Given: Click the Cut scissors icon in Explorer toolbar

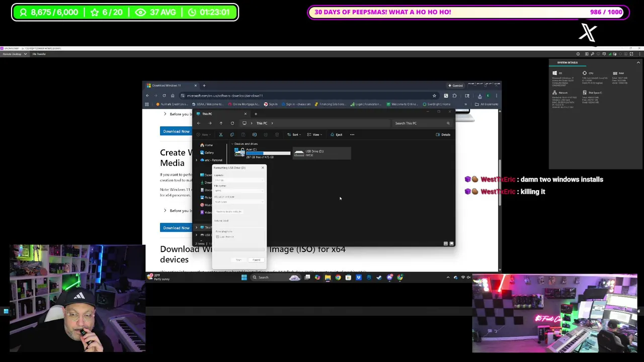Looking at the screenshot, I should pos(220,135).
